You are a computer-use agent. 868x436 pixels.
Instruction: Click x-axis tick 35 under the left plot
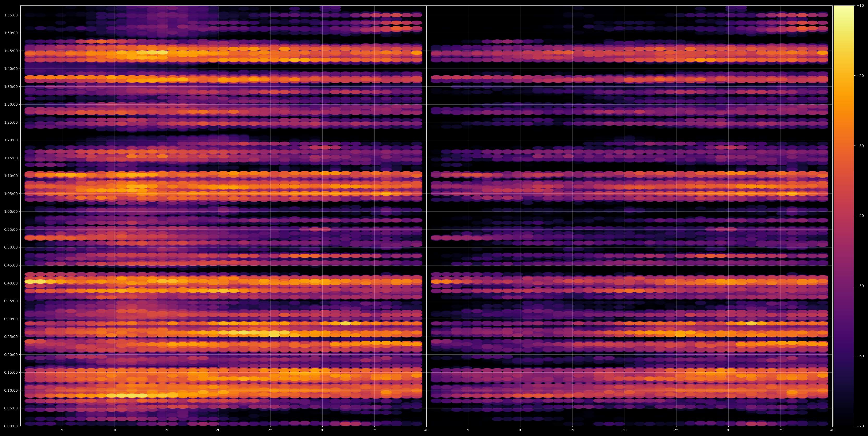point(374,430)
